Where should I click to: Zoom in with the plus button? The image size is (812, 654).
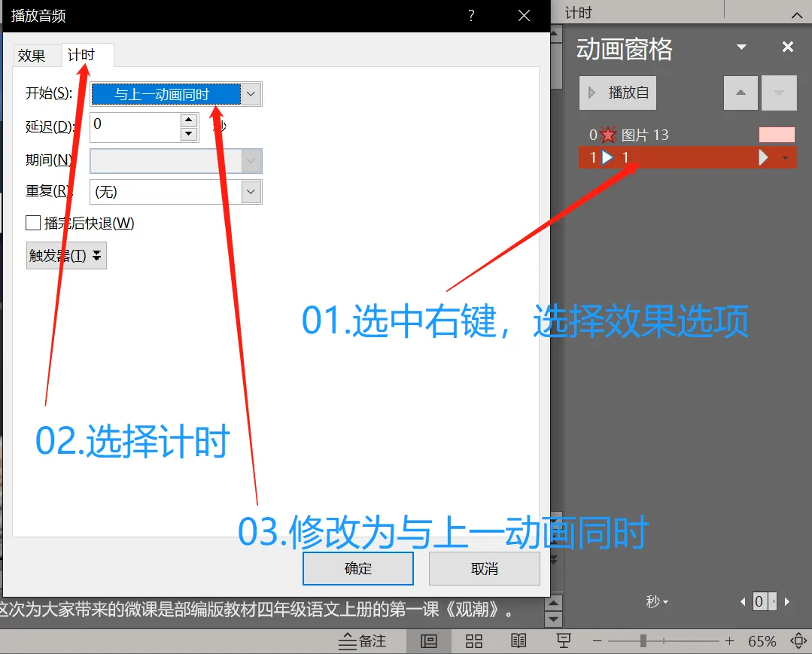pos(730,641)
